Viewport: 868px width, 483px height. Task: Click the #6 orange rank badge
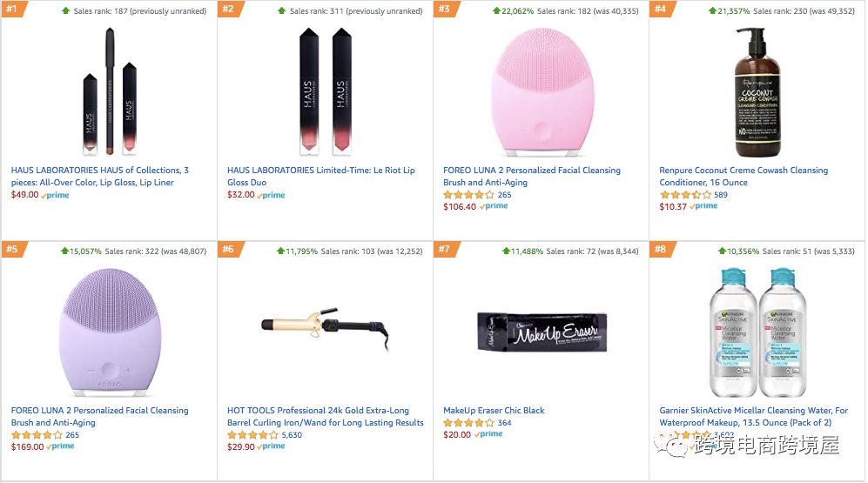coord(228,250)
